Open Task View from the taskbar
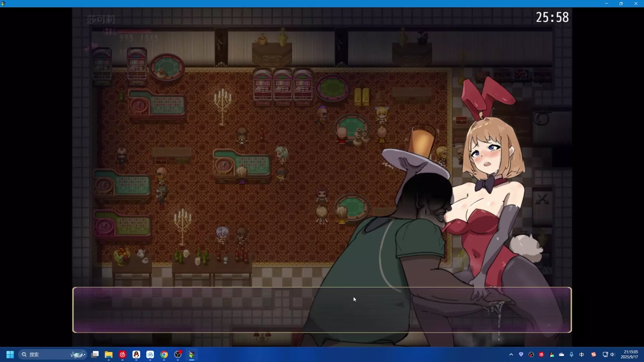The width and height of the screenshot is (644, 362). click(x=95, y=354)
